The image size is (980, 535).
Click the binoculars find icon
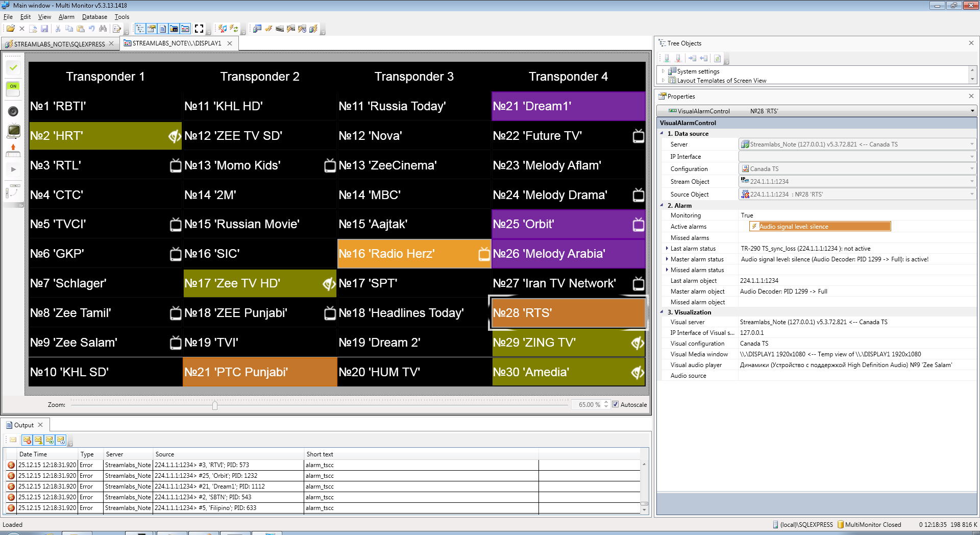[x=103, y=29]
